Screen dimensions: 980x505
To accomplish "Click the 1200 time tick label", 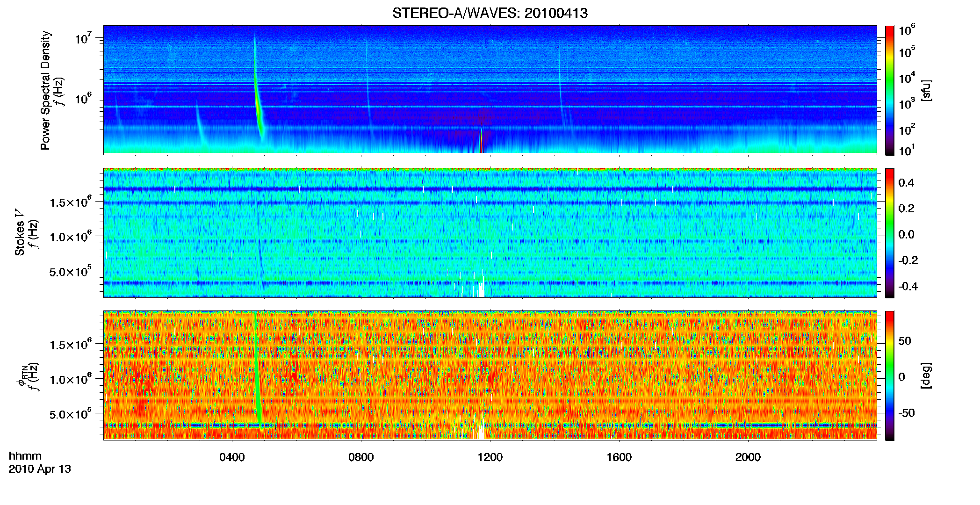I will pos(490,457).
